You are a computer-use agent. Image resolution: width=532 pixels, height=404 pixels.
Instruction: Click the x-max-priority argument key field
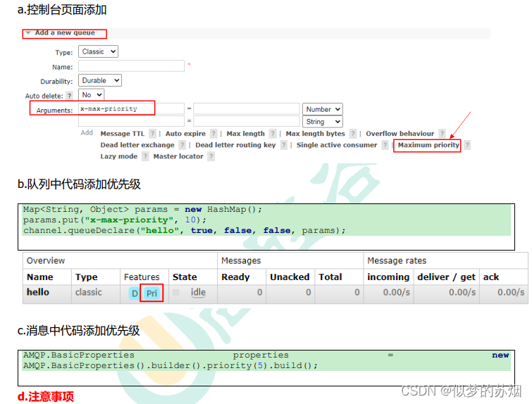pos(131,108)
